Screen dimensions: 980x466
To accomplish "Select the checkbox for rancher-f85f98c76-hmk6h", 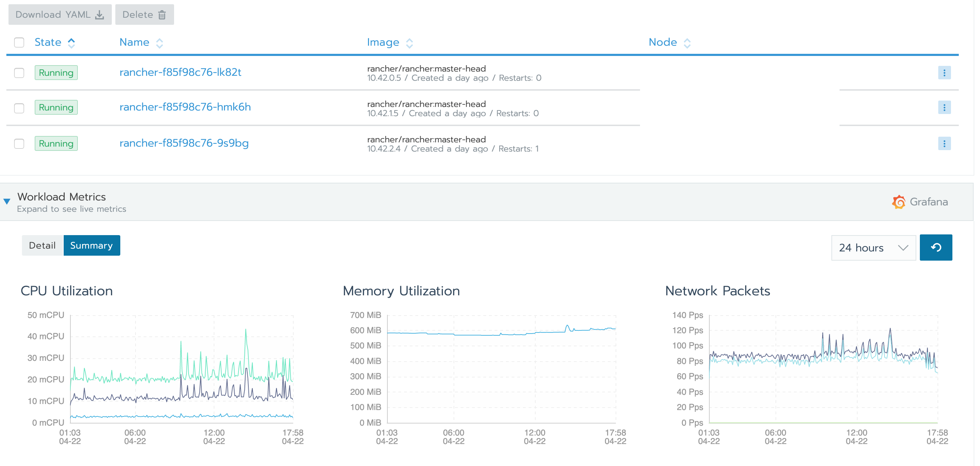I will 19,108.
